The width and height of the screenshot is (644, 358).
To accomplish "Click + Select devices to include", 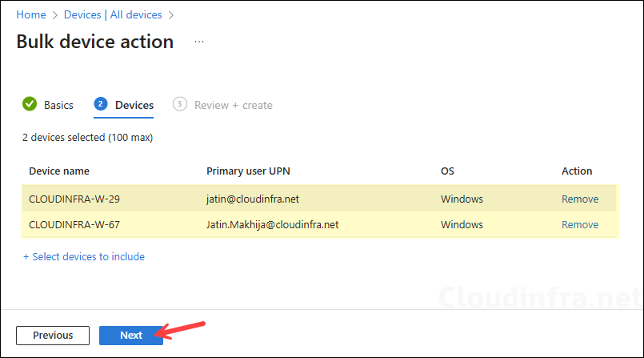I will point(83,257).
